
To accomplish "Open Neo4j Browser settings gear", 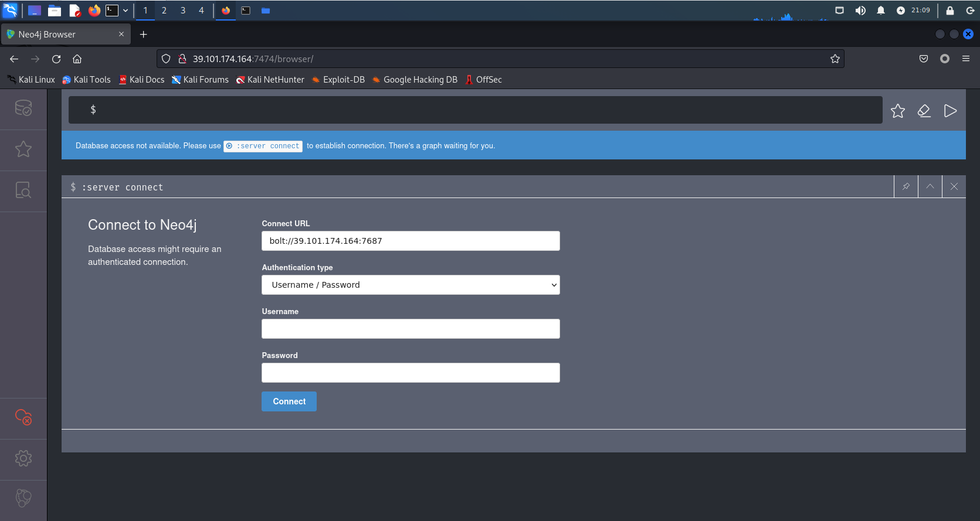I will click(23, 458).
